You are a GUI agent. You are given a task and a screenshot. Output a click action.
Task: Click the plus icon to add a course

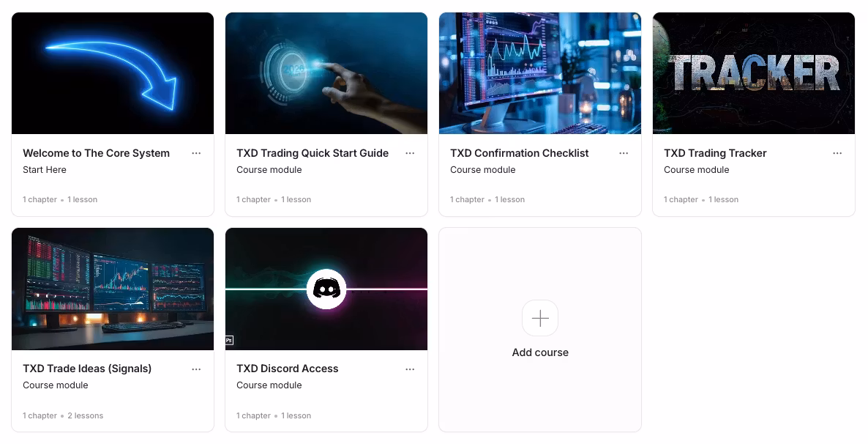coord(540,318)
